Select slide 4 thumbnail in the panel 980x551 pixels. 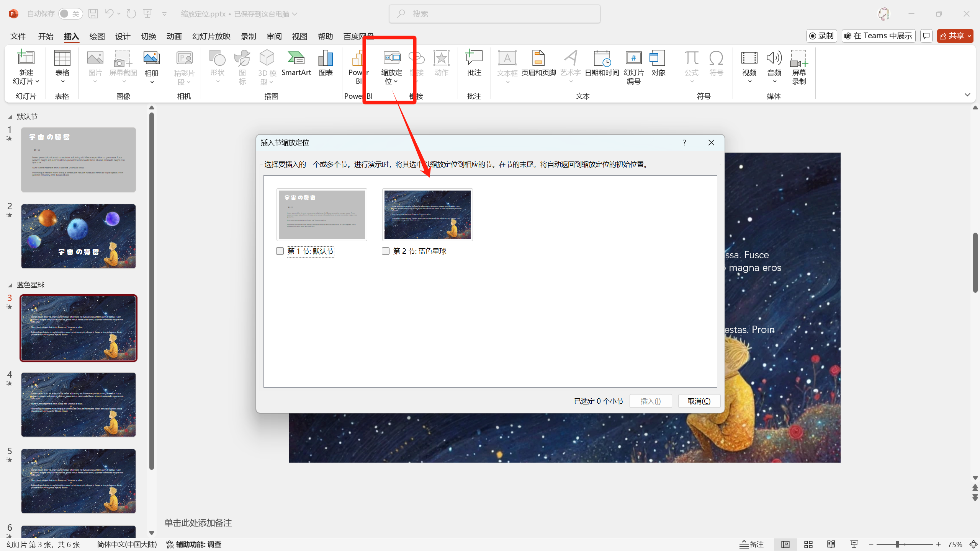coord(79,404)
